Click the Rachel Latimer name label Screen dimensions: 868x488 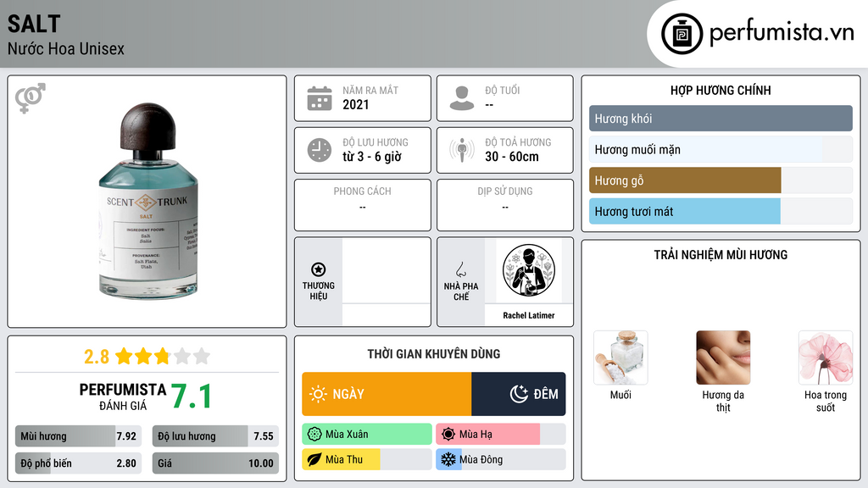coord(529,315)
